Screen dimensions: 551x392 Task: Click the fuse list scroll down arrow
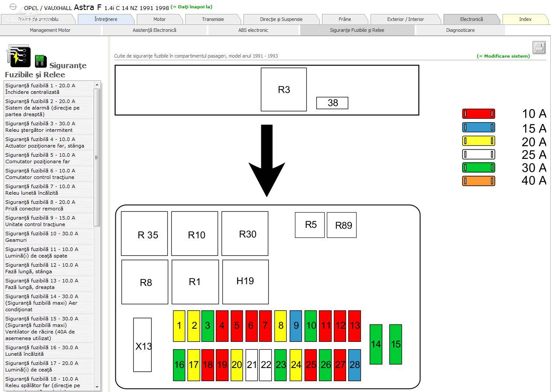pyautogui.click(x=97, y=386)
